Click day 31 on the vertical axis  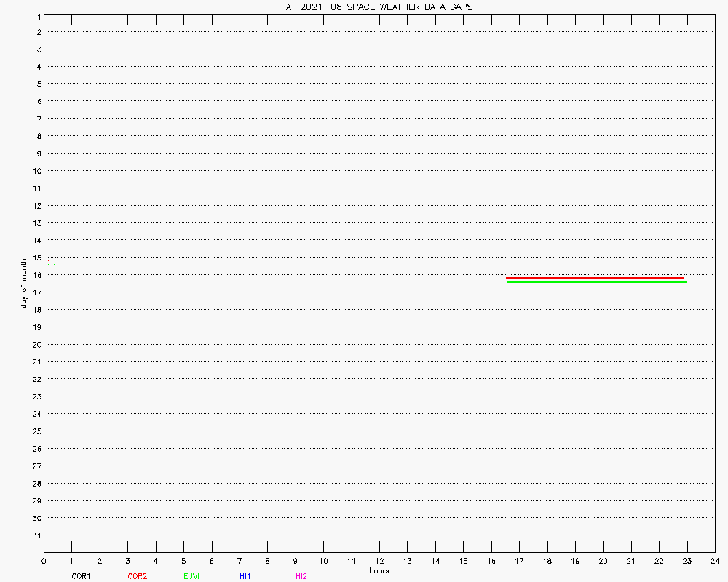36,535
